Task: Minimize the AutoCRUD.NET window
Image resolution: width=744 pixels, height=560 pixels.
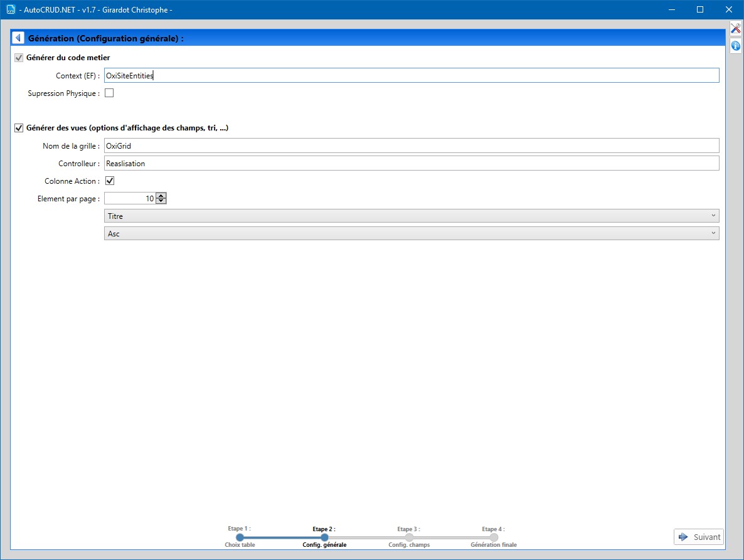Action: coord(671,9)
